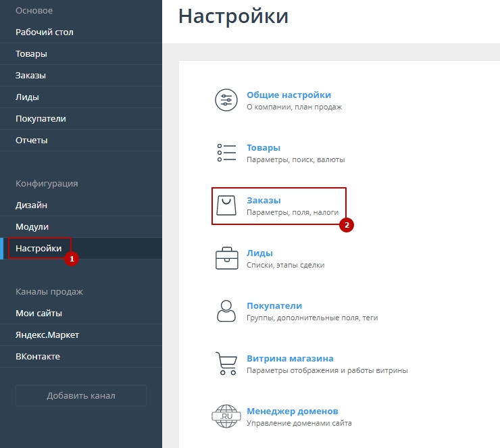Click the shopping bag icon for Заказы
Image resolution: width=500 pixels, height=448 pixels.
point(226,205)
